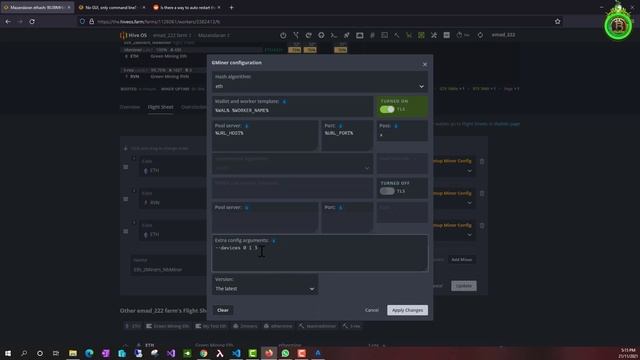Switch to the Overview tab
Image resolution: width=640 pixels, height=360 pixels.
click(x=130, y=107)
